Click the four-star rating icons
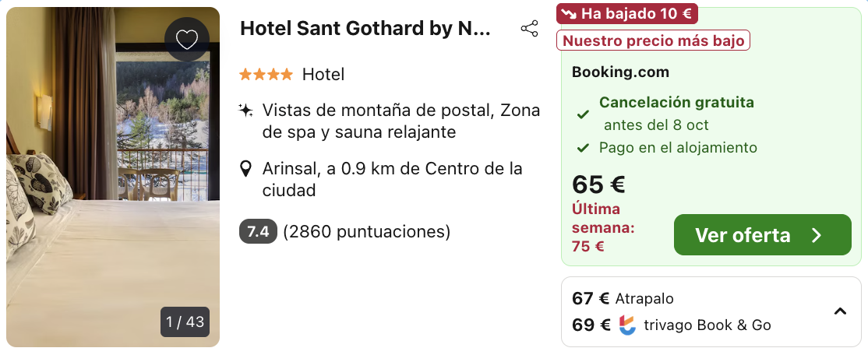 (266, 75)
